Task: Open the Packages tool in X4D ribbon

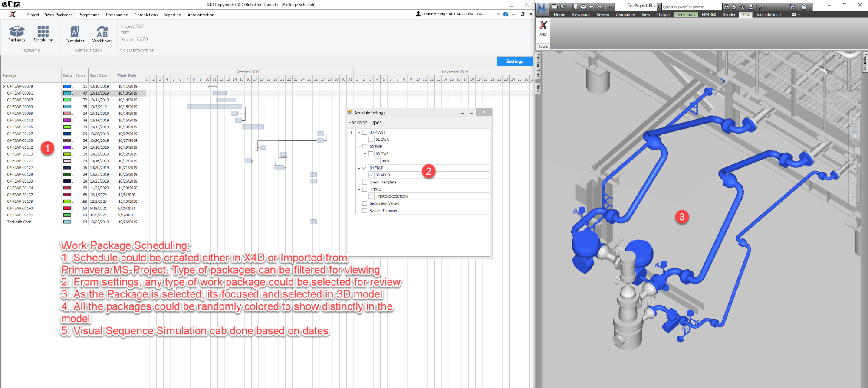Action: tap(16, 34)
